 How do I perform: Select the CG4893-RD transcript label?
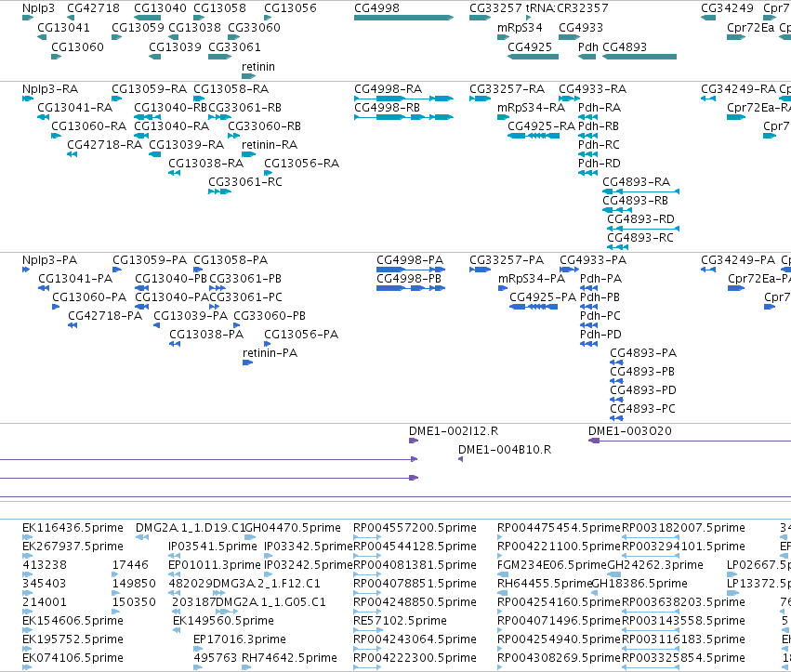pos(640,219)
